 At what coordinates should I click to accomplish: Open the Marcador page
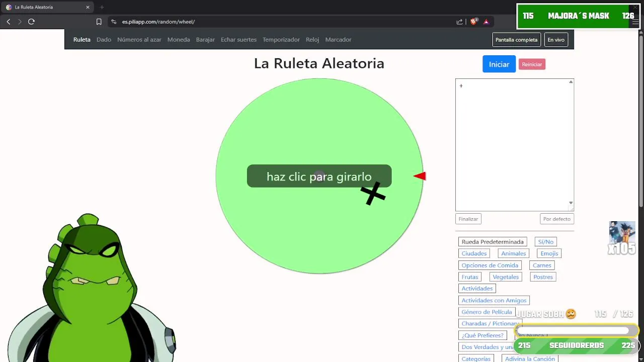338,40
